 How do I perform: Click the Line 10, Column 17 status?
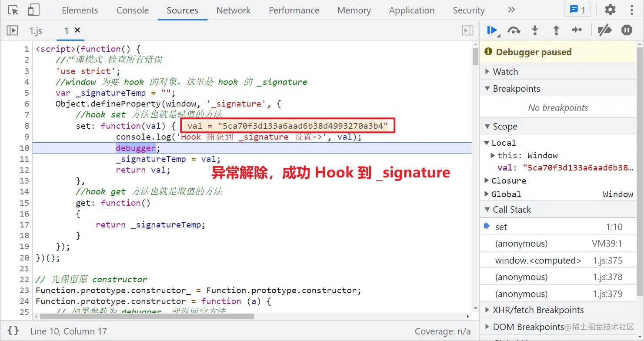pos(68,331)
